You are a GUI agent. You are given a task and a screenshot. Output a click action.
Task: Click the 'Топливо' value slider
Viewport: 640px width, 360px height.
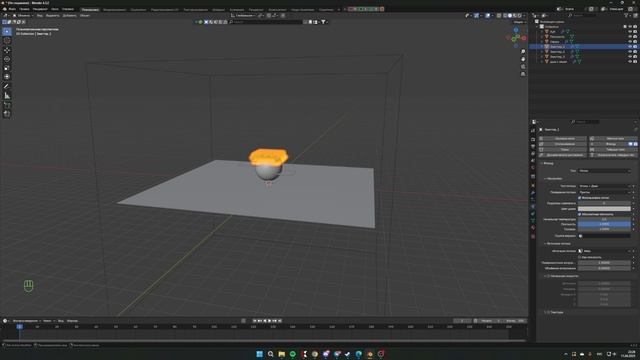tap(604, 229)
